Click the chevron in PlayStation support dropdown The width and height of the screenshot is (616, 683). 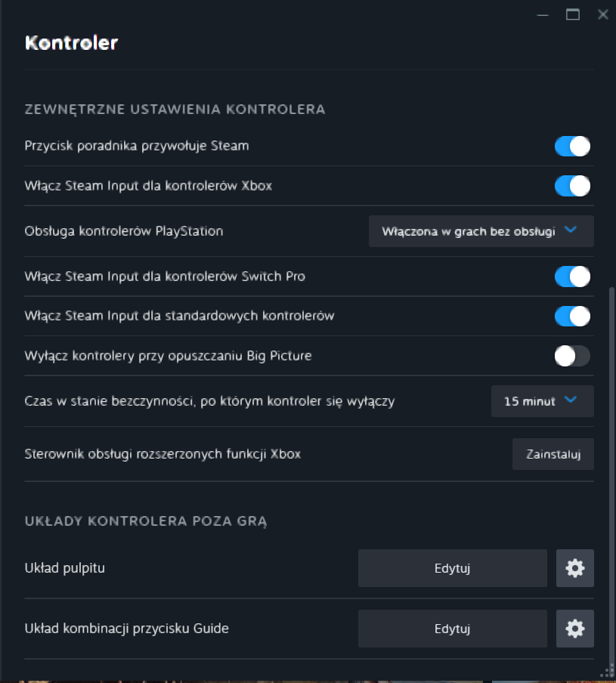coord(570,230)
